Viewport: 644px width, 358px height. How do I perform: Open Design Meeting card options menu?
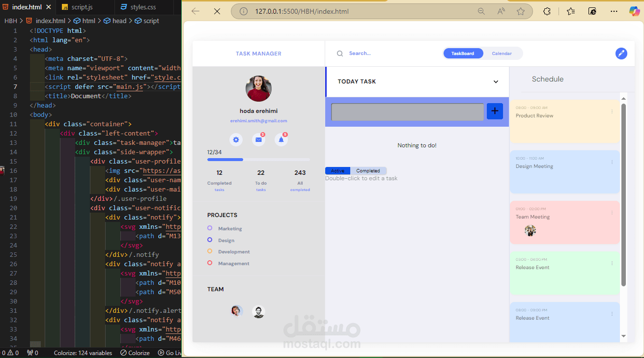tap(612, 162)
